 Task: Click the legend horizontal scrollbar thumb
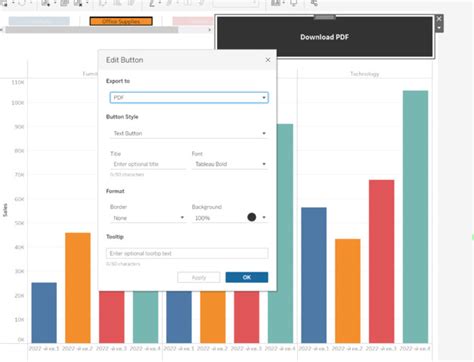point(92,30)
